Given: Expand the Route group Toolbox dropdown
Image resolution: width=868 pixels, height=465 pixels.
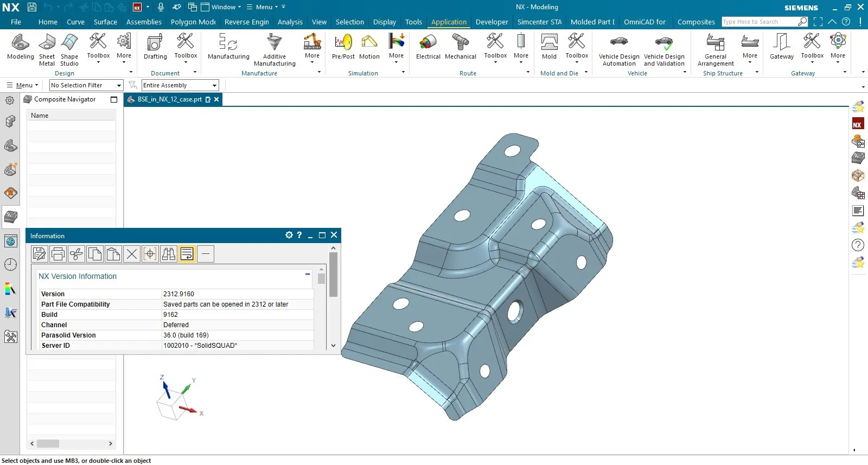Looking at the screenshot, I should point(495,48).
